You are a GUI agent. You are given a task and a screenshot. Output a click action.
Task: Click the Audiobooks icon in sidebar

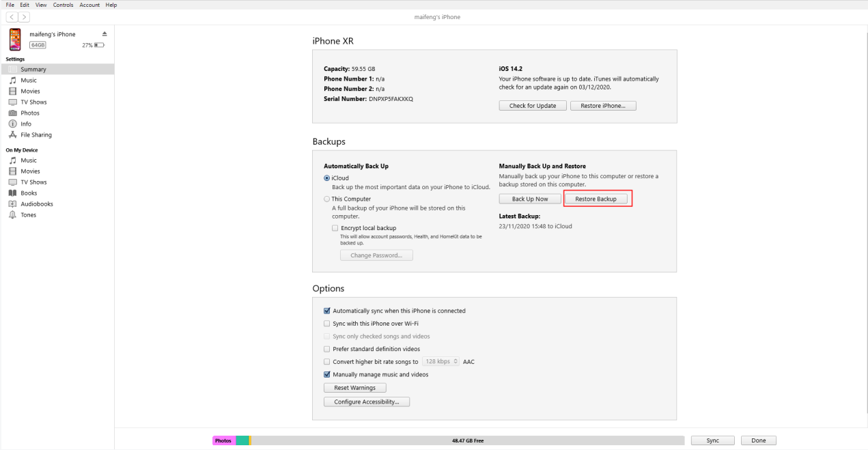click(x=12, y=204)
